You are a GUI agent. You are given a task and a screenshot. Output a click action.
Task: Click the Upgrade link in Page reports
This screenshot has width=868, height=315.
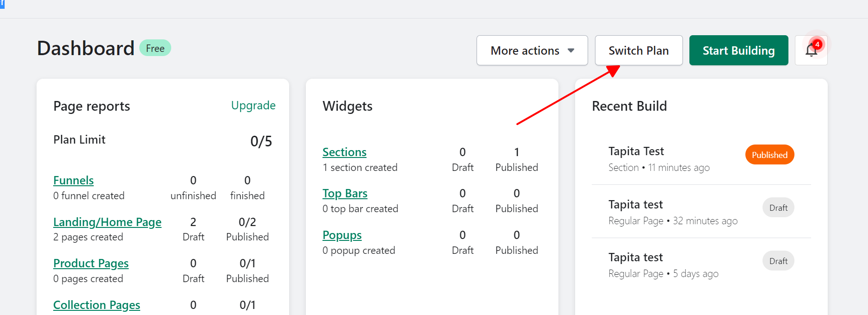point(253,106)
